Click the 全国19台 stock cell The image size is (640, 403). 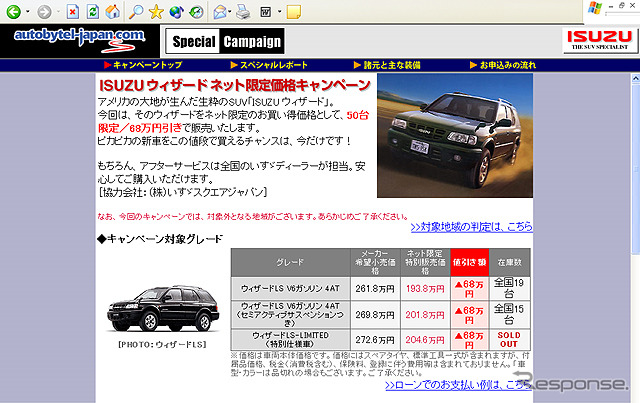[x=510, y=289]
